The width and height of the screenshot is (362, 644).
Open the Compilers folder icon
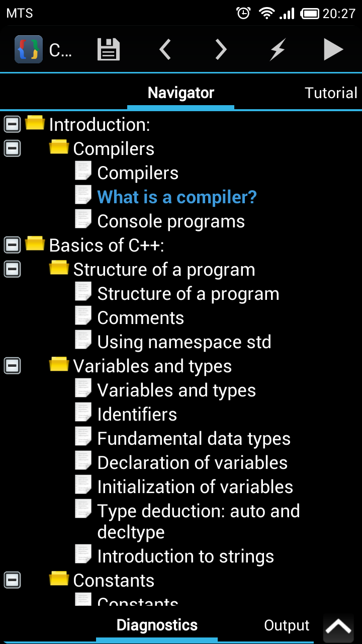(59, 147)
